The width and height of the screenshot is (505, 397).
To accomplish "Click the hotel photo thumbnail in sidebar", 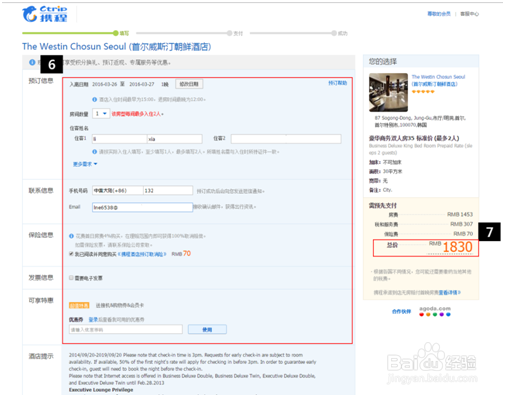I will click(x=388, y=92).
